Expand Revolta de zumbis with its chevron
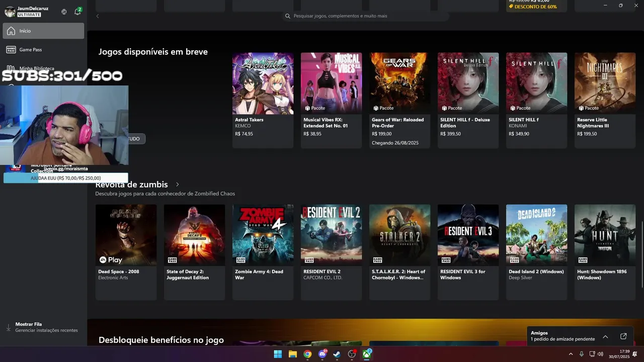 coord(178,185)
